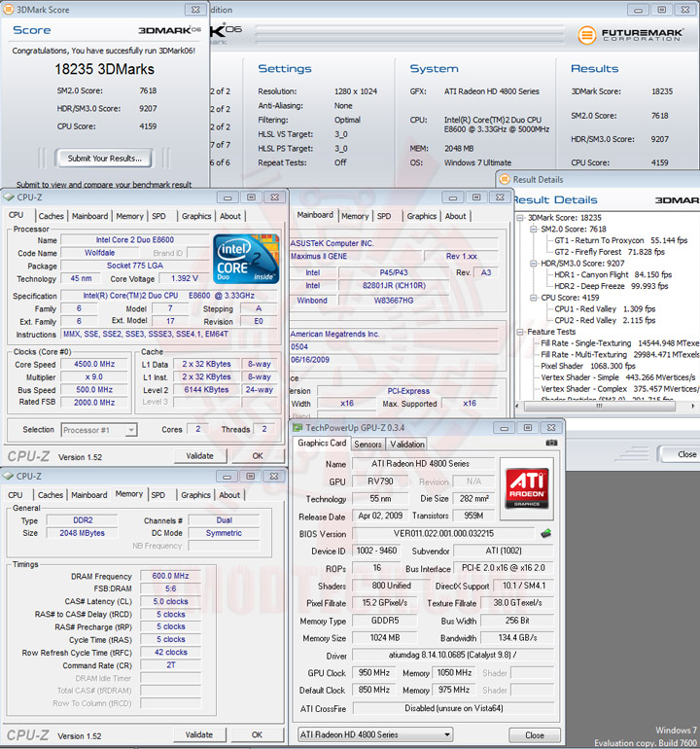This screenshot has width=700, height=749.
Task: Open Graphics tab in the middle CPU-Z window
Action: click(422, 216)
